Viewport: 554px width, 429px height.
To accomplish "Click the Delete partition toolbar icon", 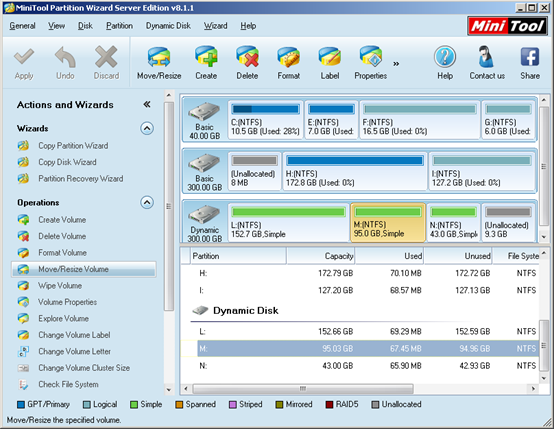I will 247,57.
